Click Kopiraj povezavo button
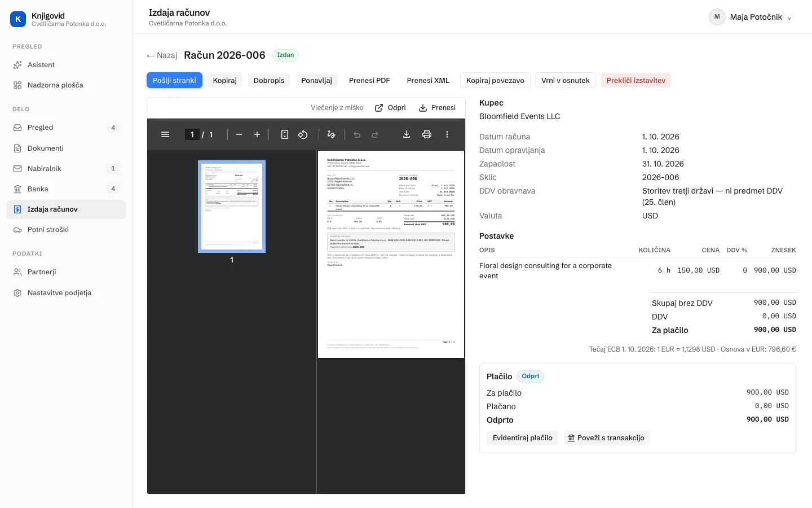812x508 pixels. coord(495,81)
